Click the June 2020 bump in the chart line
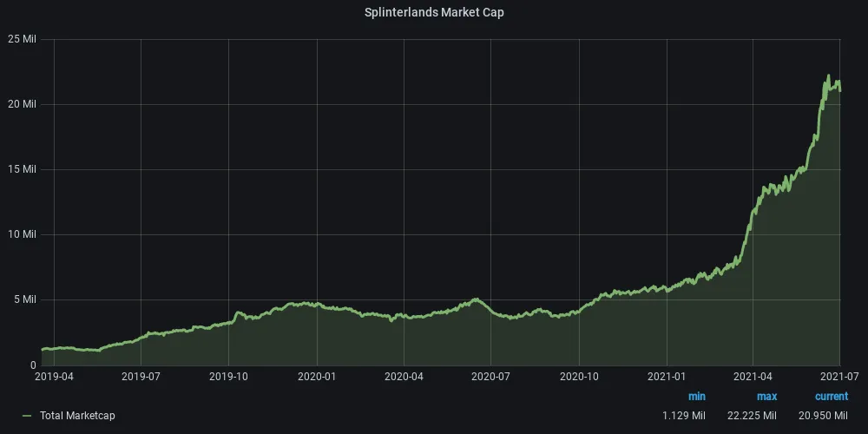This screenshot has height=434, width=868. click(476, 299)
